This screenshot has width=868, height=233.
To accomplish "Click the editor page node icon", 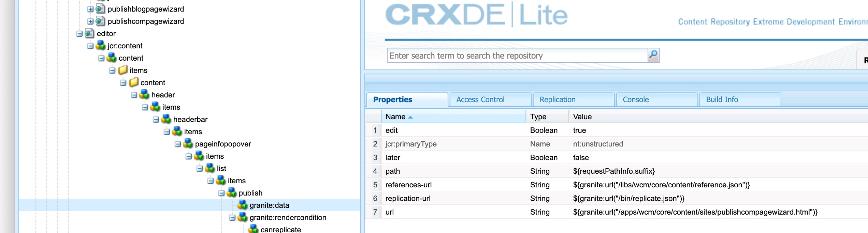I will [x=89, y=33].
